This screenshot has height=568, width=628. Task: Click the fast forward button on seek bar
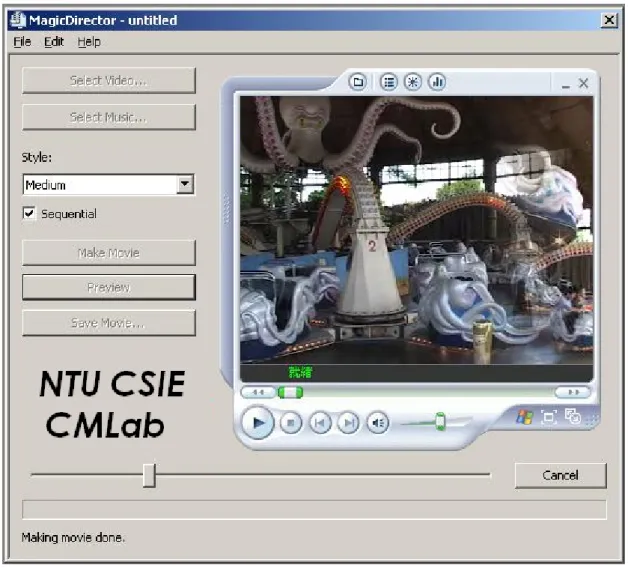pyautogui.click(x=573, y=392)
